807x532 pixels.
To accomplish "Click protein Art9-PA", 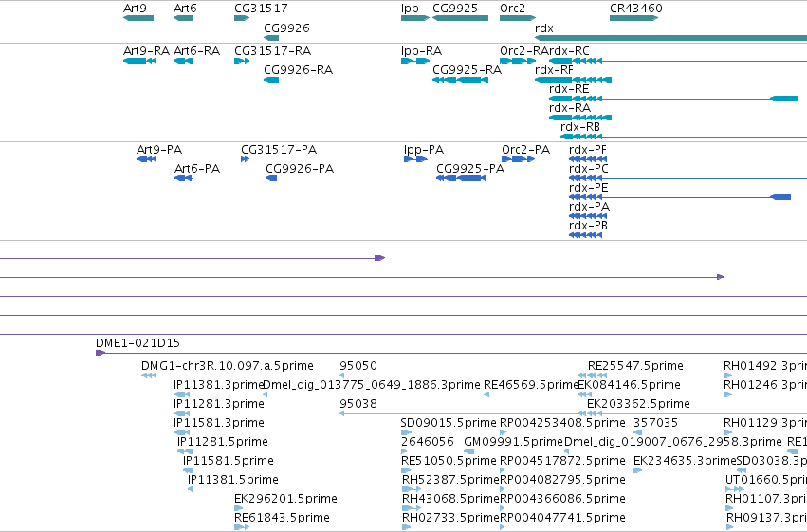I will pos(146,159).
